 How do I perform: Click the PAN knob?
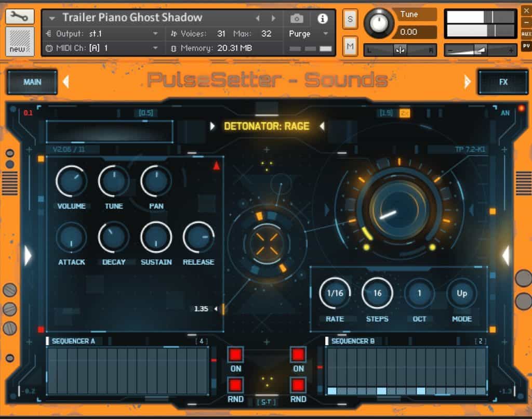click(x=156, y=181)
